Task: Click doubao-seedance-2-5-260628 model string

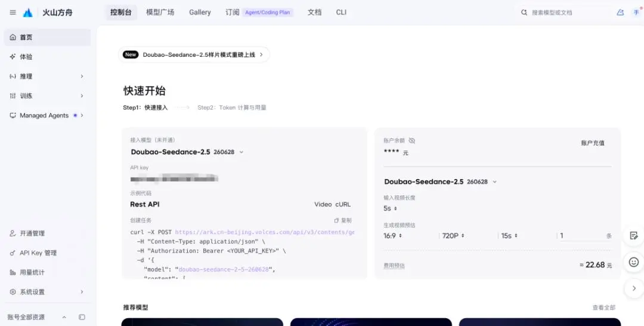Action: (x=224, y=270)
